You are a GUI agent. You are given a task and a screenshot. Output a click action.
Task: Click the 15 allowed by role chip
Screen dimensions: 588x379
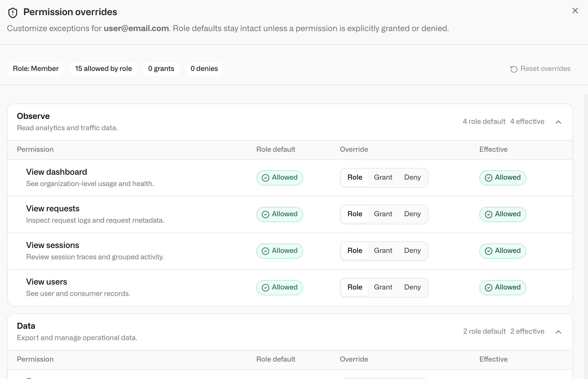click(103, 69)
